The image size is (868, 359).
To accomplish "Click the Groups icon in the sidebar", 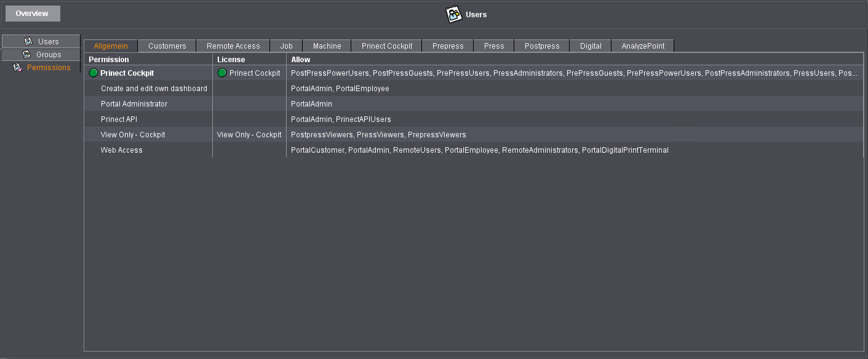I will click(28, 54).
